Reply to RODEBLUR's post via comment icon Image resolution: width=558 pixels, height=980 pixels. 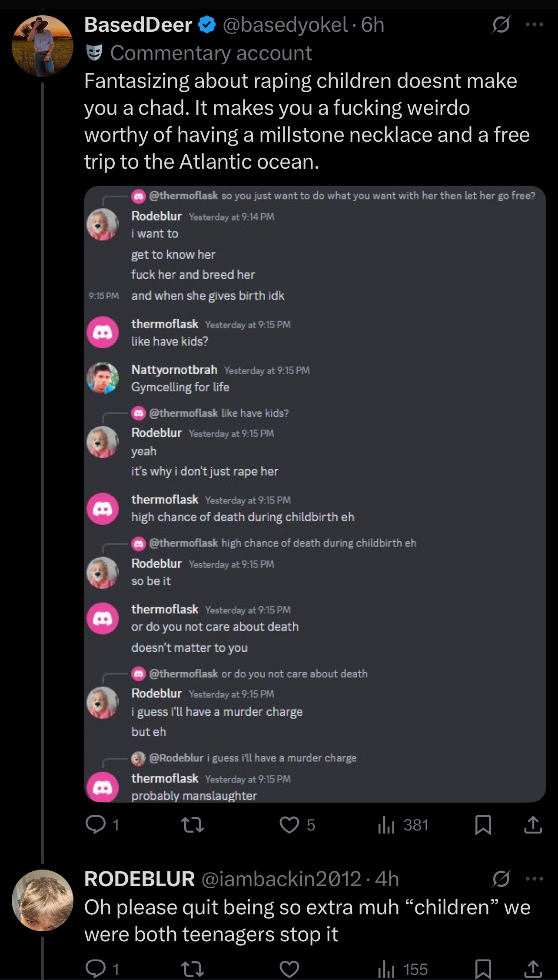[x=96, y=969]
